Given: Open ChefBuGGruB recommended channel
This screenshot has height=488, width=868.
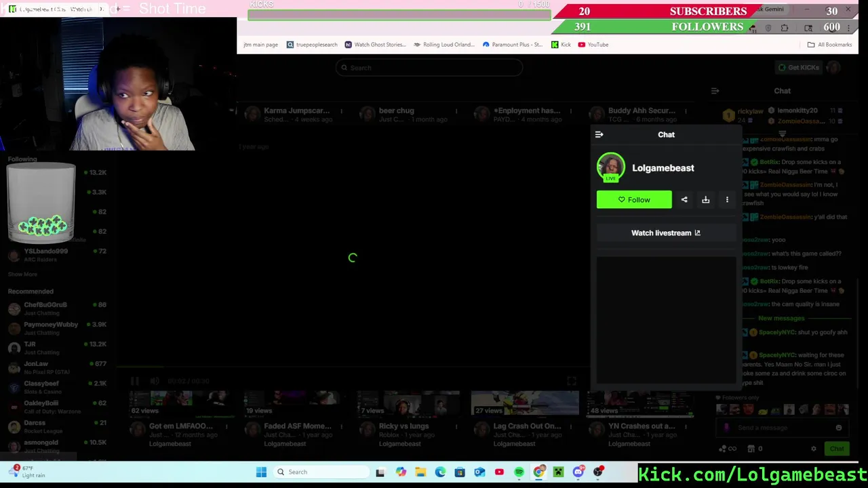Looking at the screenshot, I should 57,308.
